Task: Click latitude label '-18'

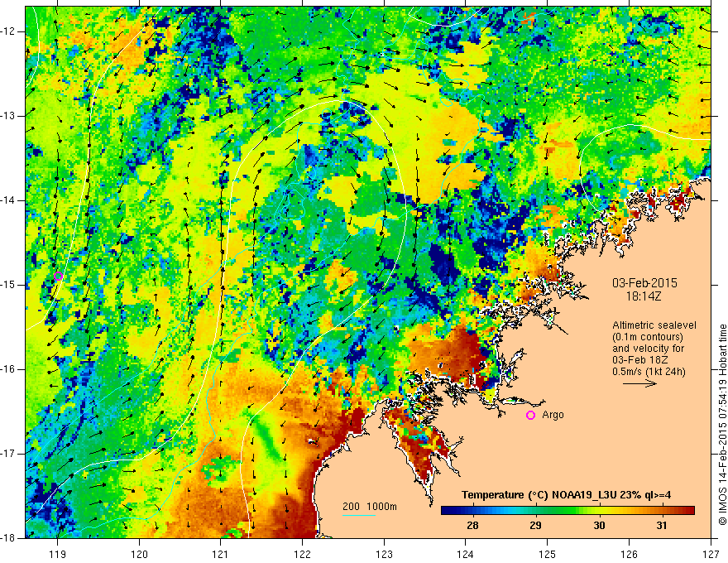Action: pyautogui.click(x=9, y=538)
